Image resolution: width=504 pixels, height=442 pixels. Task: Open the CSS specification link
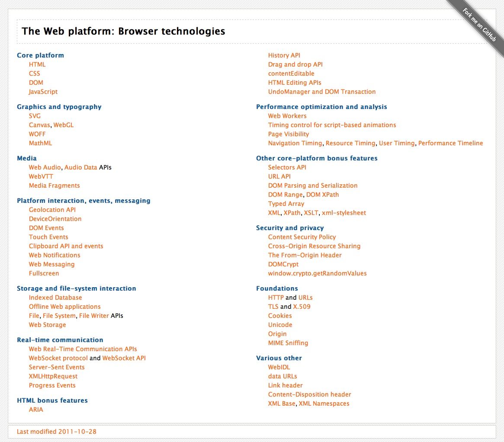35,73
